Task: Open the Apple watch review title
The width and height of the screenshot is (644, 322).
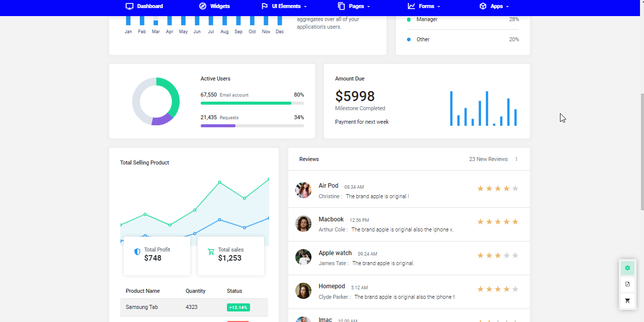Action: [335, 253]
